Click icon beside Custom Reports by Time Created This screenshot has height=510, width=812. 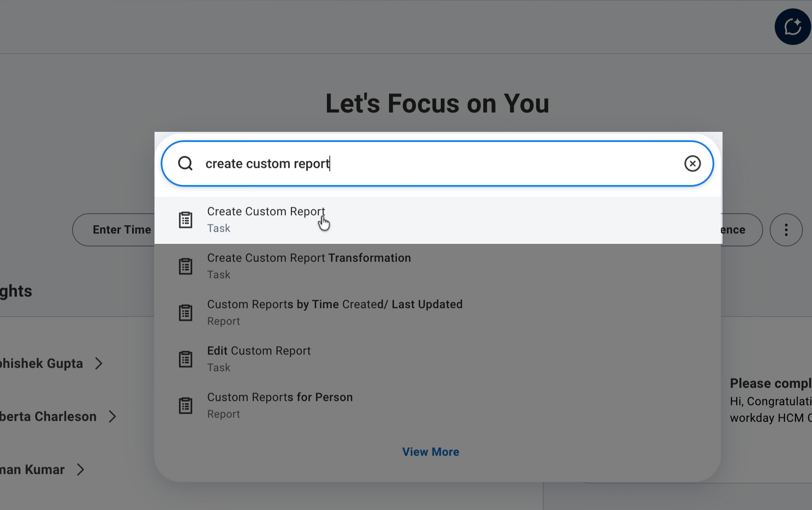pos(186,313)
